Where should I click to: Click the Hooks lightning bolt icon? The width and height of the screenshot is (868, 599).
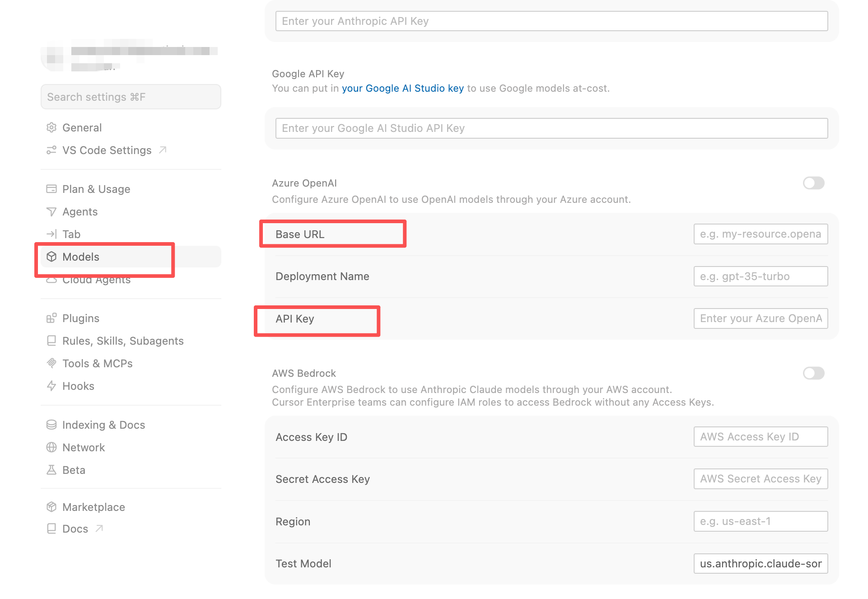click(51, 386)
